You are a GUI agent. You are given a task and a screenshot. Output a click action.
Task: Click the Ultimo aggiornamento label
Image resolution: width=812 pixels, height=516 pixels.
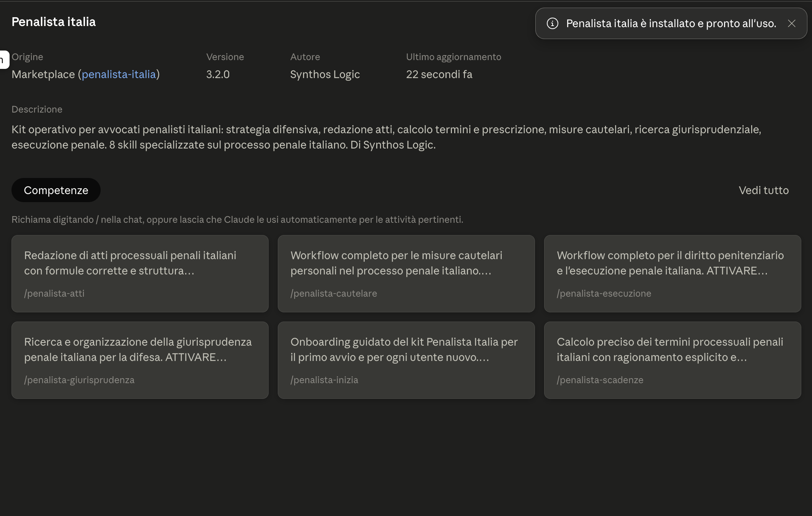(453, 57)
